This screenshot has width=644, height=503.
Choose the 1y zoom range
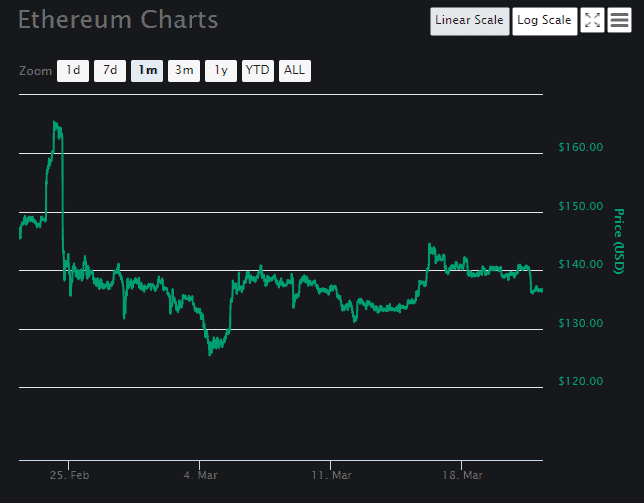pyautogui.click(x=221, y=71)
